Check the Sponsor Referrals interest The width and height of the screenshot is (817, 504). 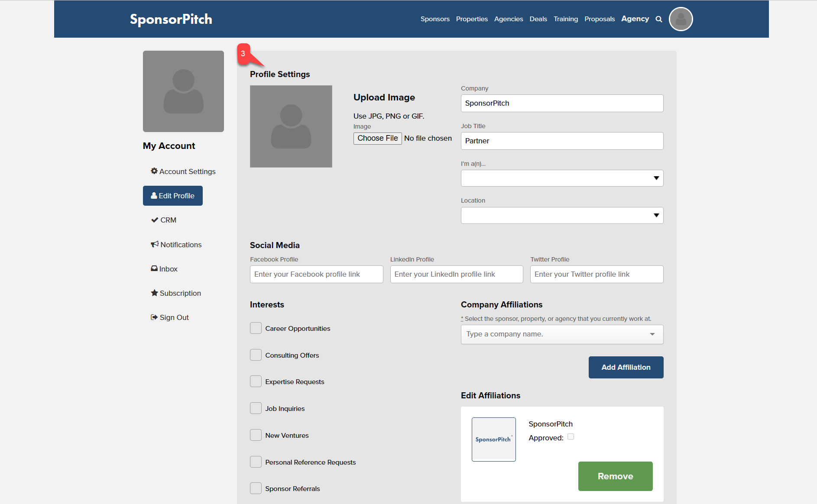[256, 488]
